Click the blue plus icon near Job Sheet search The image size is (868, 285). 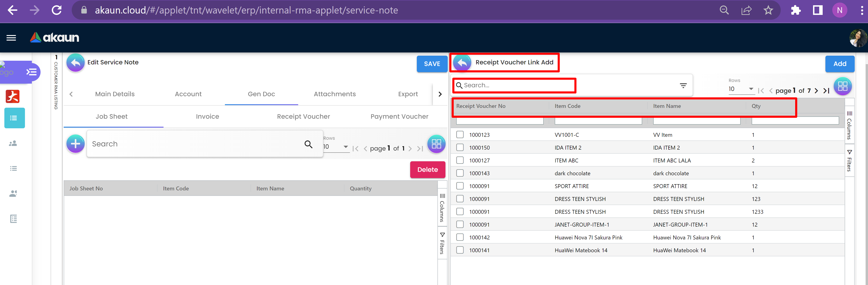[x=76, y=144]
